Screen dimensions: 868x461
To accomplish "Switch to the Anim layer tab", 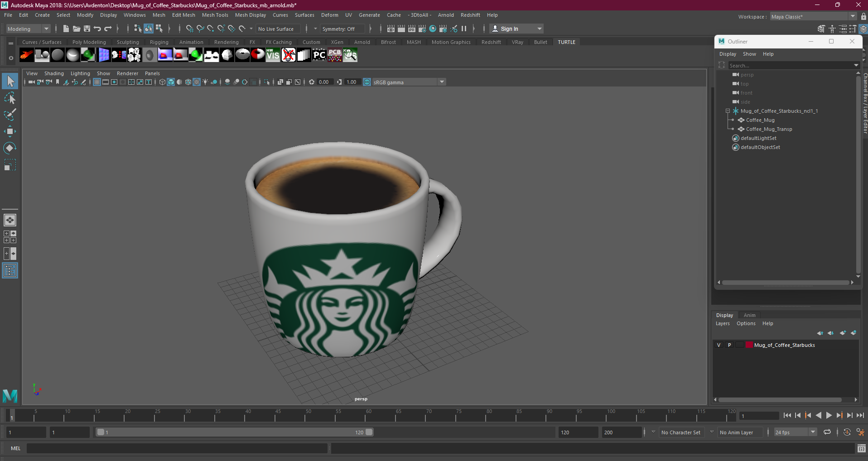I will click(750, 315).
